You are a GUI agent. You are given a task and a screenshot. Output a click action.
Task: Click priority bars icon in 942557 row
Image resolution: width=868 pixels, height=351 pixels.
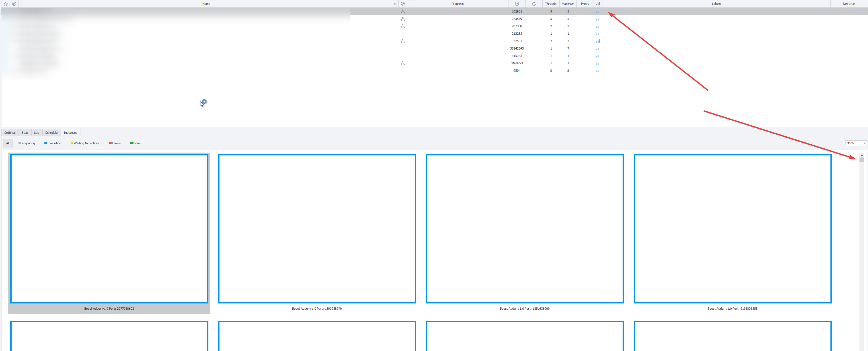pos(598,41)
